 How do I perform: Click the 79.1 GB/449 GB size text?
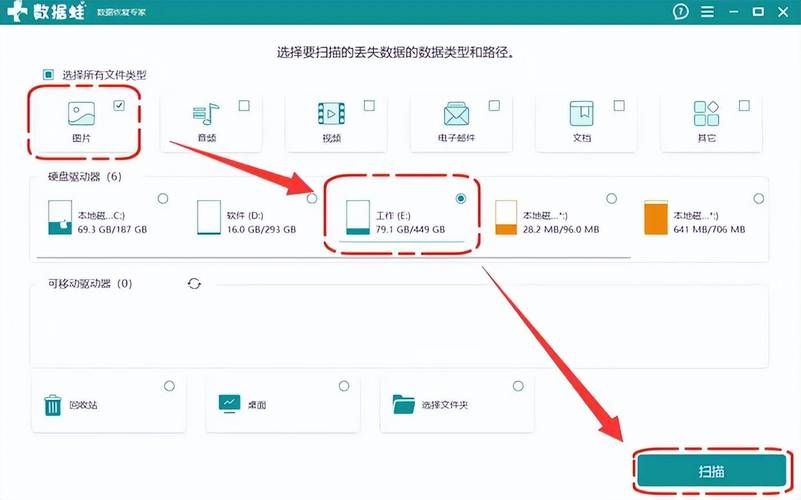[410, 230]
